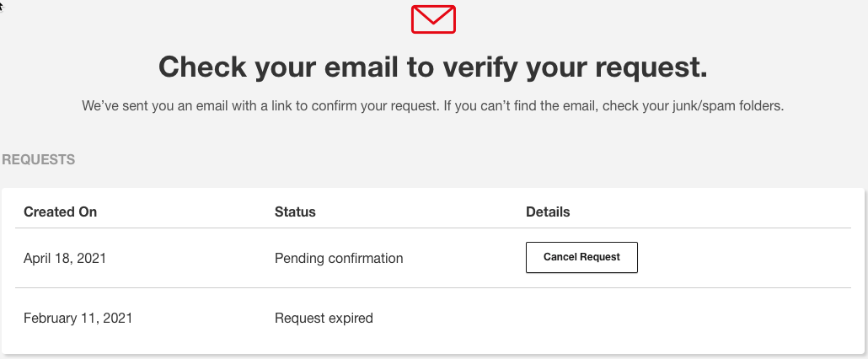Select the Created On column header
The image size is (868, 359).
(x=61, y=212)
